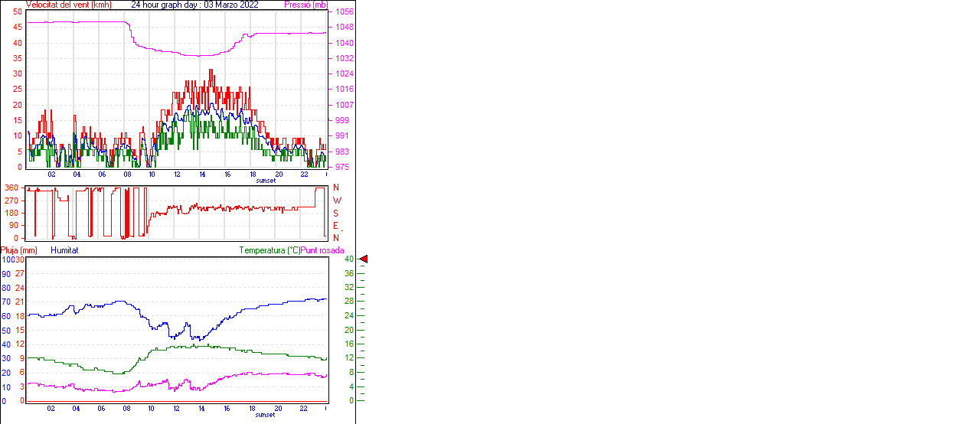Click the E compass direction label
The image size is (980, 424).
click(335, 226)
